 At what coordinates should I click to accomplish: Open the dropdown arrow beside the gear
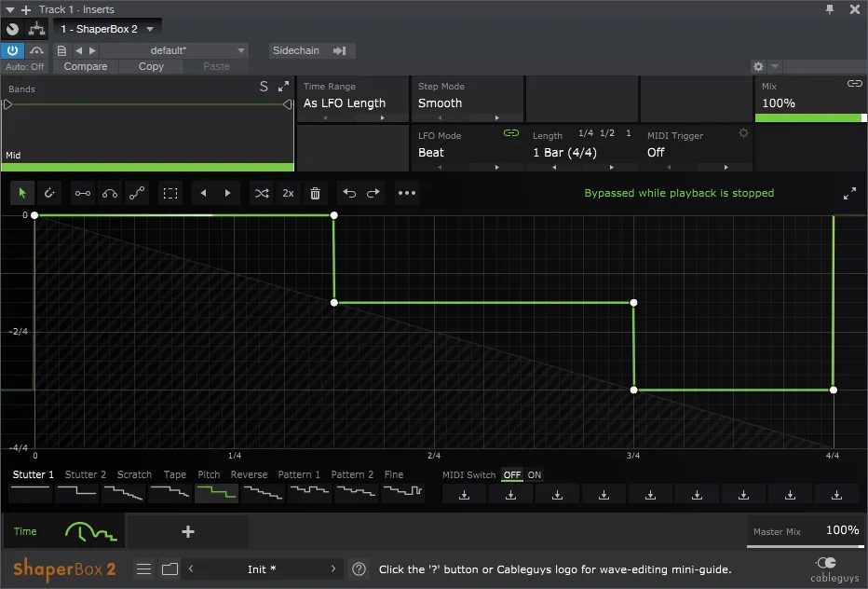click(775, 66)
